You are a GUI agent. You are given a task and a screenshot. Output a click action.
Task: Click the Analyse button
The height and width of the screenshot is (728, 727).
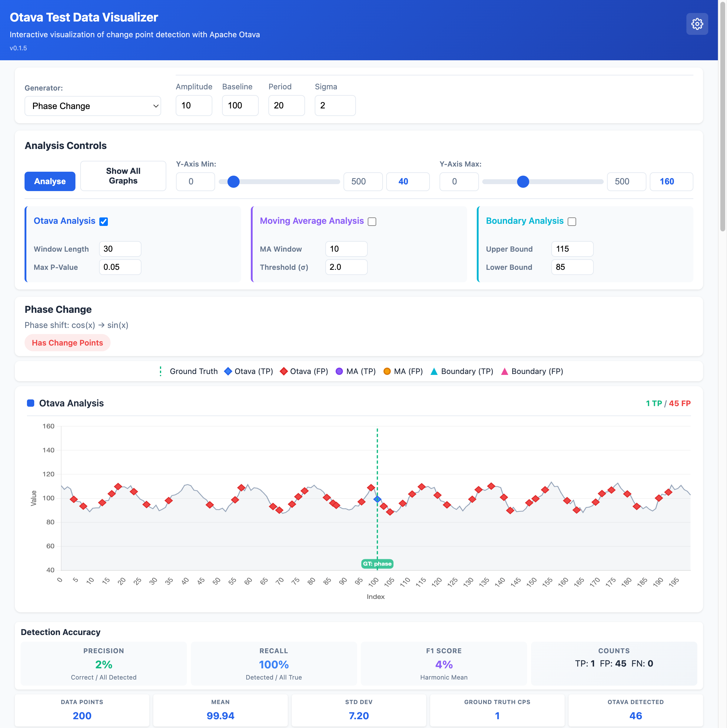pos(50,181)
